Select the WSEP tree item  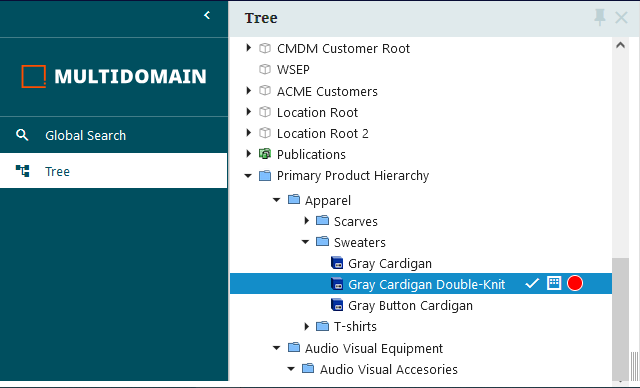(293, 70)
